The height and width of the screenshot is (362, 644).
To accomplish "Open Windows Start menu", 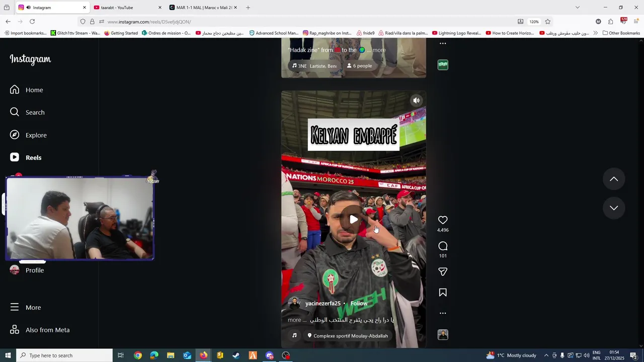I will point(8,355).
